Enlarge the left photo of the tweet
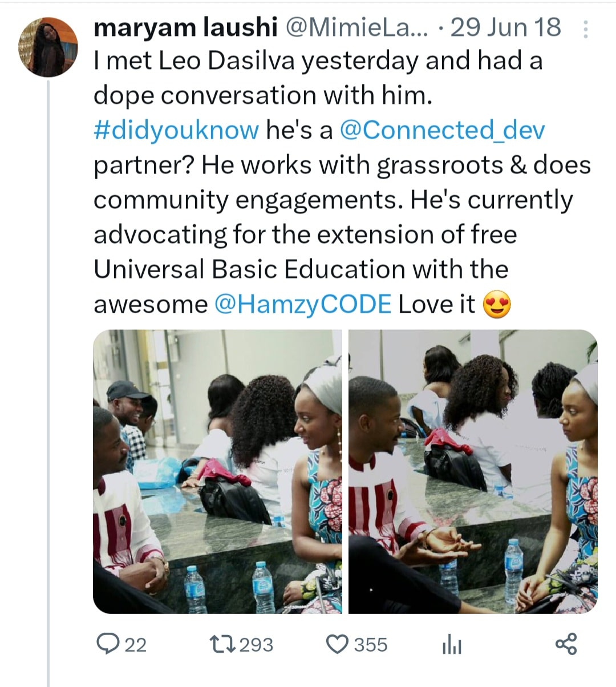This screenshot has height=687, width=616. point(217,471)
